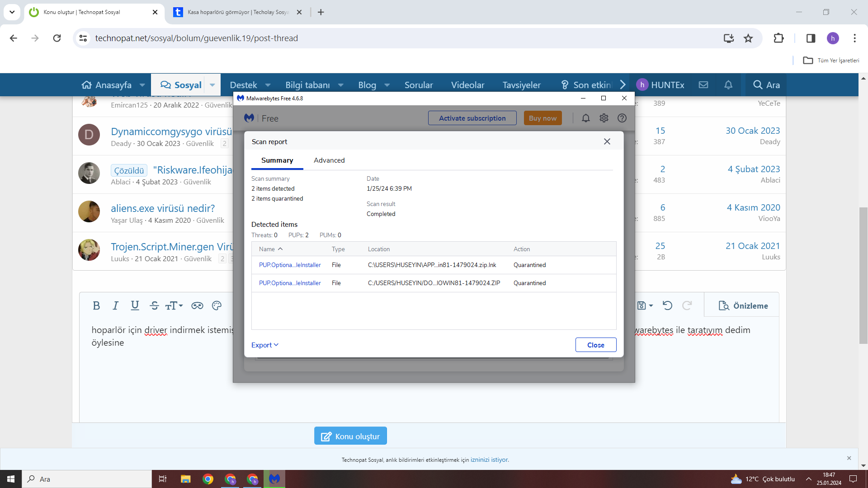
Task: Expand font size dropdown in editor
Action: 174,306
